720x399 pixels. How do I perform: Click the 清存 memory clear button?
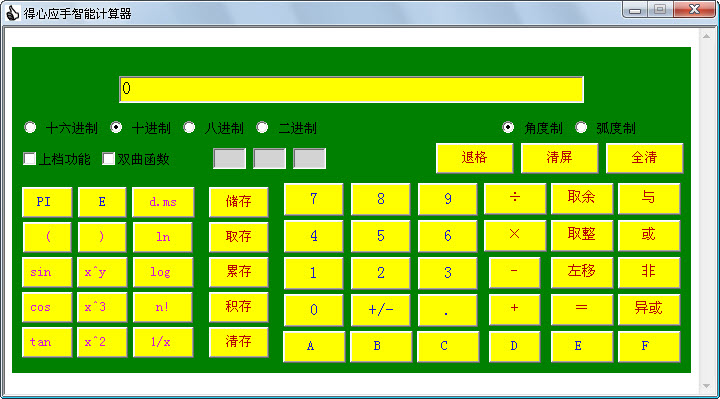point(238,342)
